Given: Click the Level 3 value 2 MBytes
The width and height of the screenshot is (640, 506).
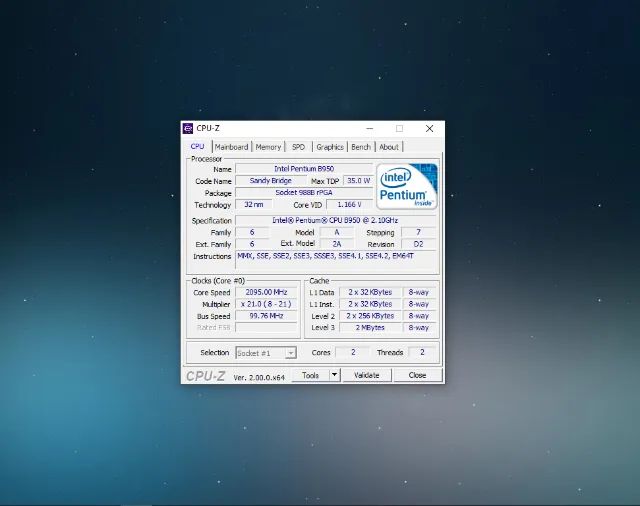Looking at the screenshot, I should (x=370, y=328).
